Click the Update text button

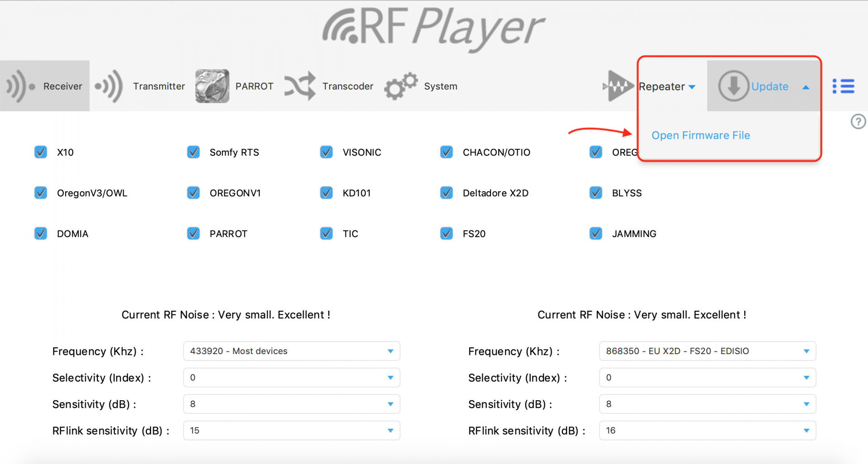pos(769,86)
